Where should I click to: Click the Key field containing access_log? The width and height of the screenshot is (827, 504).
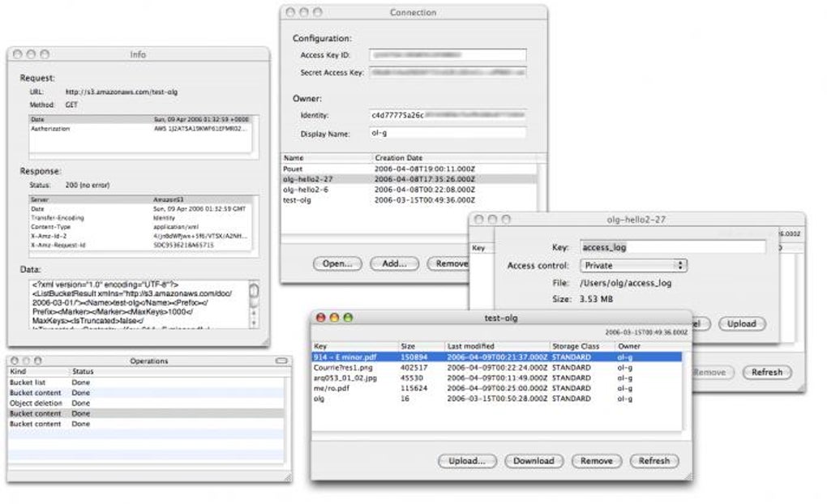pyautogui.click(x=673, y=247)
